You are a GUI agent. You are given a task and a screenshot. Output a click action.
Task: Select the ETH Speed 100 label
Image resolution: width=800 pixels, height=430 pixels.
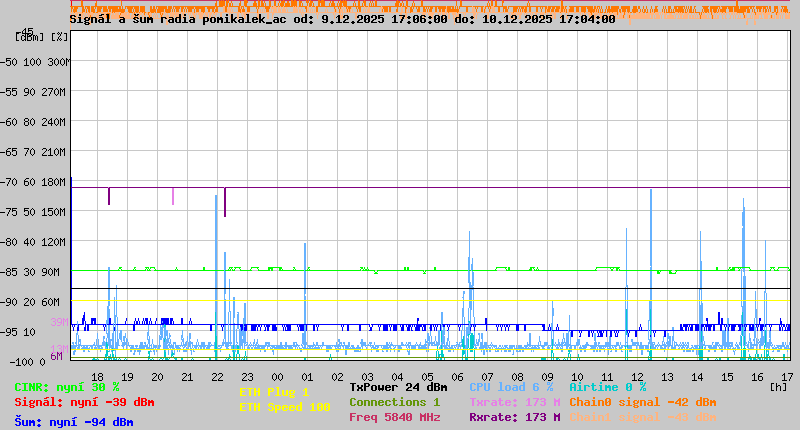click(x=284, y=407)
